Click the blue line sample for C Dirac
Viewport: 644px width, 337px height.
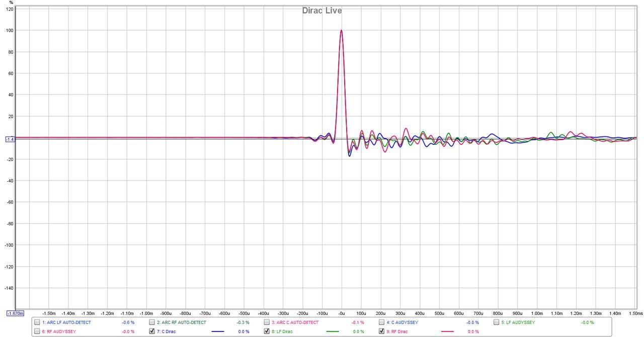coord(218,331)
